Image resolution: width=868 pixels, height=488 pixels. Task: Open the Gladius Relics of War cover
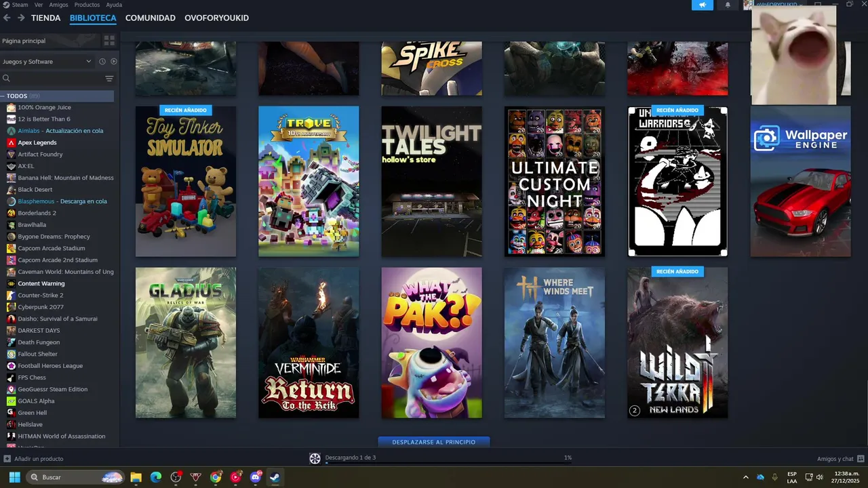point(186,343)
